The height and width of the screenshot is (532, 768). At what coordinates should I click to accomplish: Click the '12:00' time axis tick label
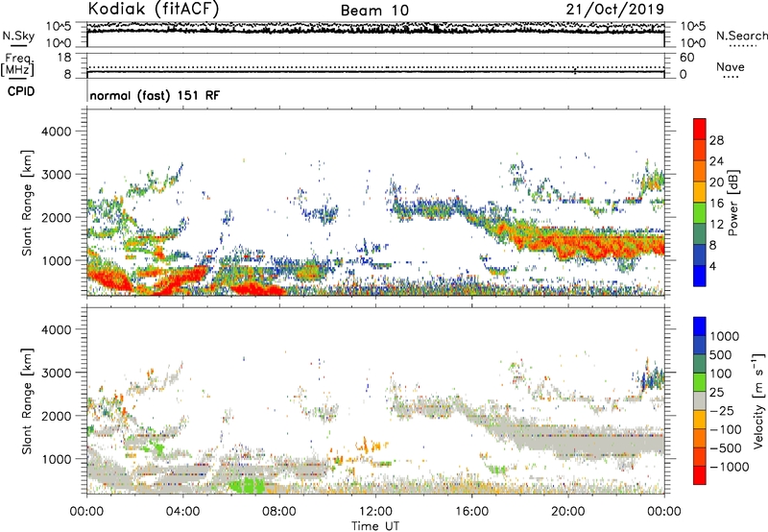click(375, 512)
